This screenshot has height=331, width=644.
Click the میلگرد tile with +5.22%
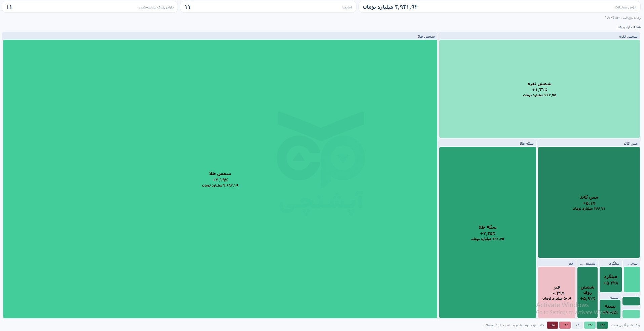pos(610,279)
